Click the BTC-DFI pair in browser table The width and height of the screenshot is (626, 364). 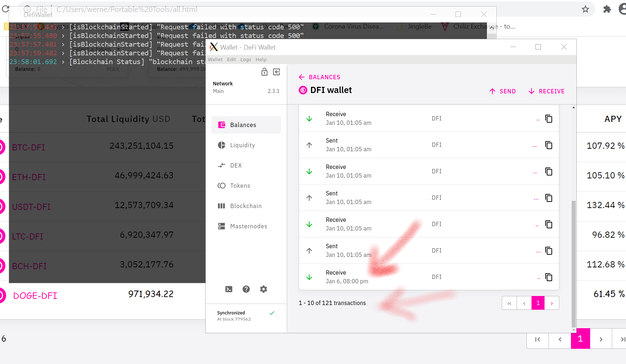(x=29, y=148)
